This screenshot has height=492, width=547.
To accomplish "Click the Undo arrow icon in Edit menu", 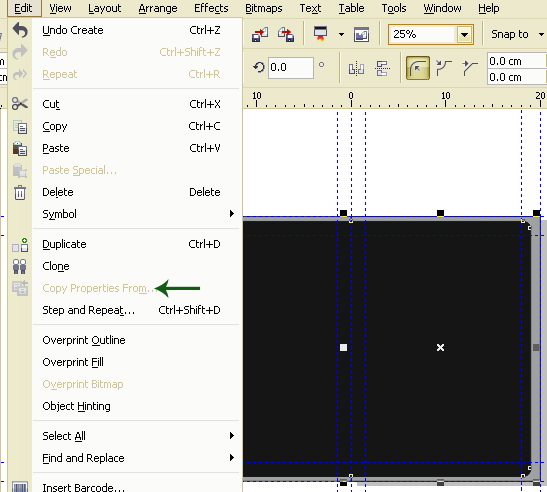I will point(20,30).
